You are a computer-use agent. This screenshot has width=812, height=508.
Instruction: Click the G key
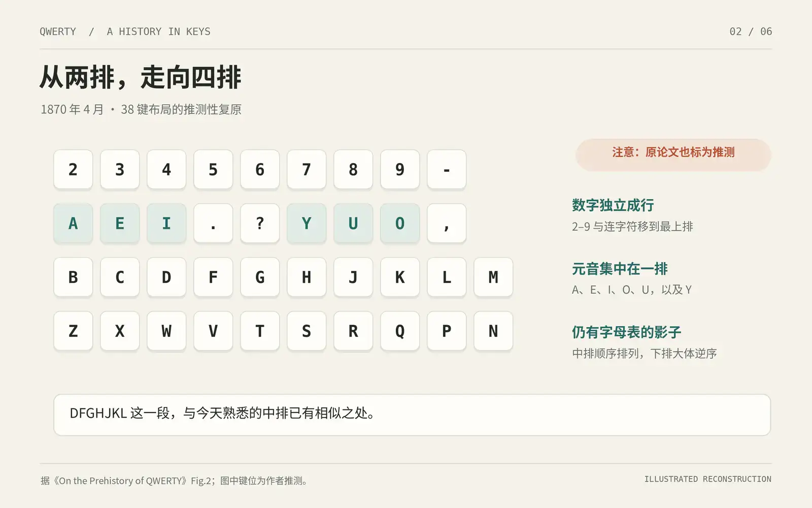[260, 277]
